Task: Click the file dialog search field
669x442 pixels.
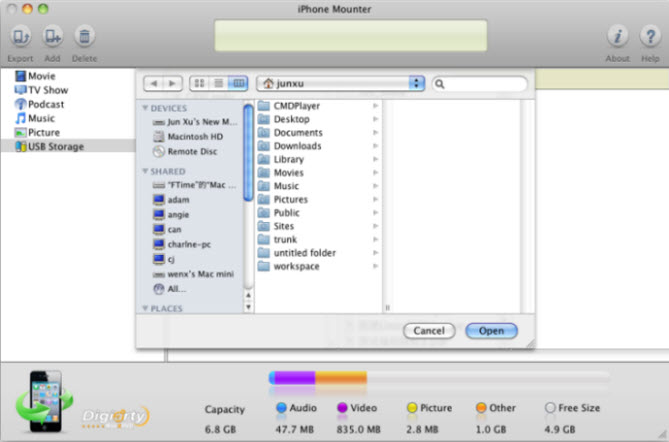Action: [480, 84]
